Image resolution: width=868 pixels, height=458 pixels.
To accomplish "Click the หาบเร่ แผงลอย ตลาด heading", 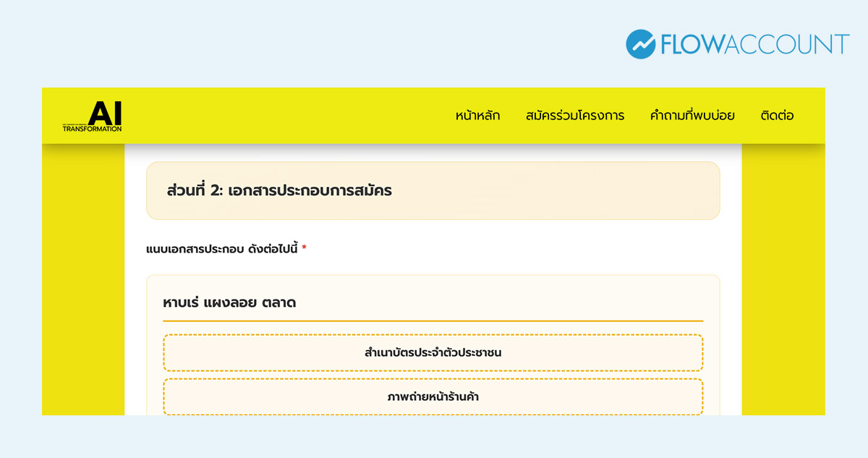I will point(229,302).
